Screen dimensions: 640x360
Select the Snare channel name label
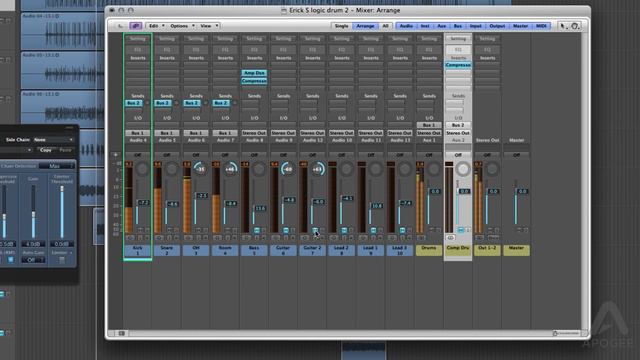point(167,250)
